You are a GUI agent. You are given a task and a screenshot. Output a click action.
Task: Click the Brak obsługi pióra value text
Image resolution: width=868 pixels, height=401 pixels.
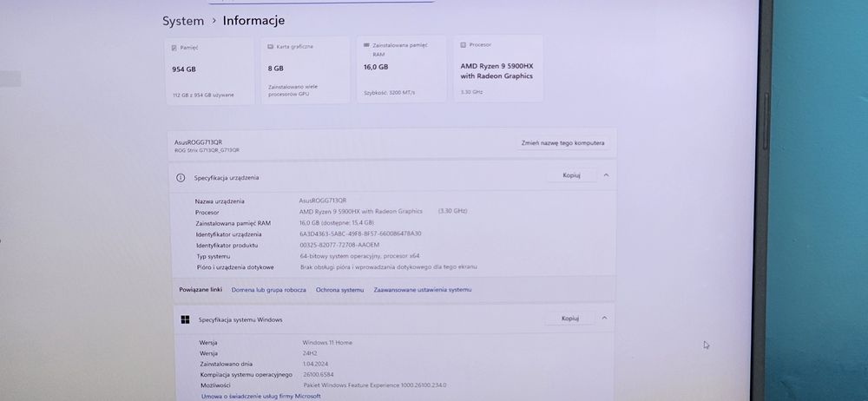click(x=389, y=267)
